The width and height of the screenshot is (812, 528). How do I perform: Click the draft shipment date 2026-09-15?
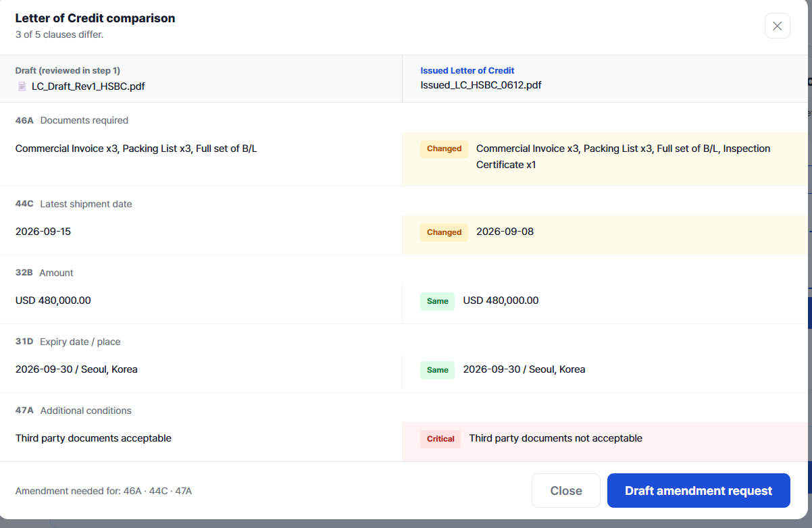tap(43, 232)
